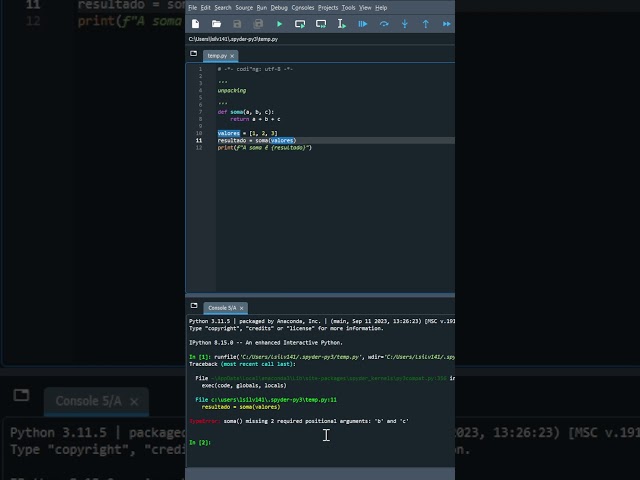Open the Debug menu

pos(279,8)
